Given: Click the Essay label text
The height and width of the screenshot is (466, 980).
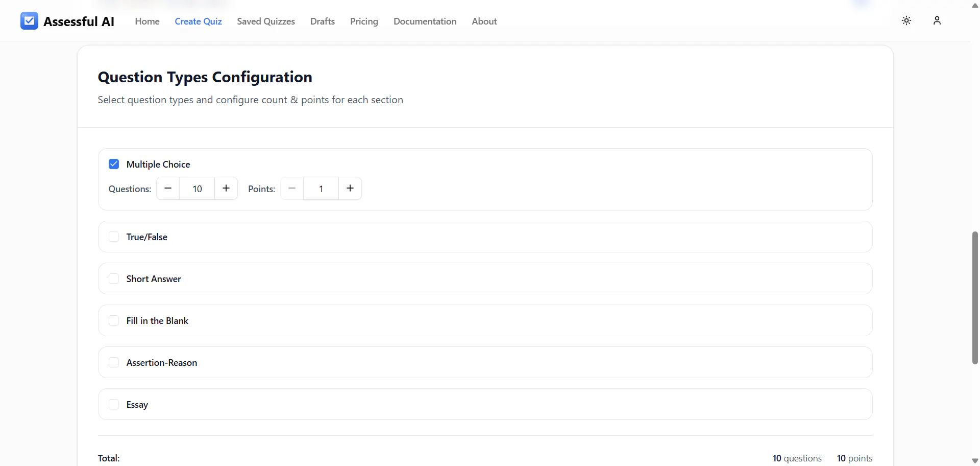Looking at the screenshot, I should coord(137,405).
